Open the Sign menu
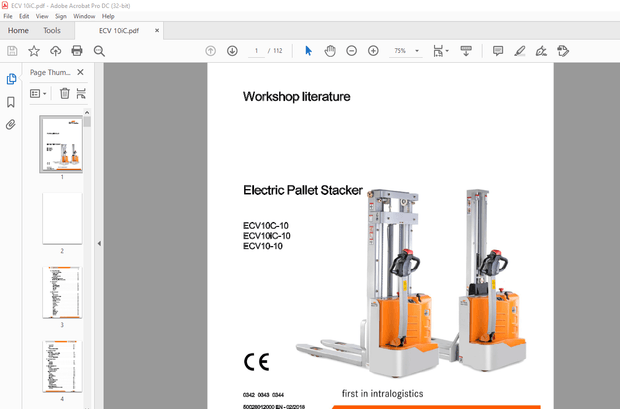 pos(61,16)
